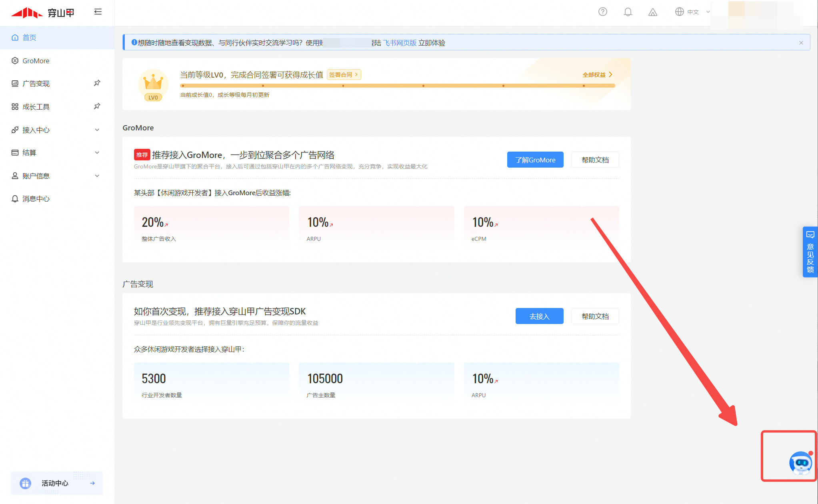
Task: Open the 广告变现 sidebar item
Action: click(57, 84)
